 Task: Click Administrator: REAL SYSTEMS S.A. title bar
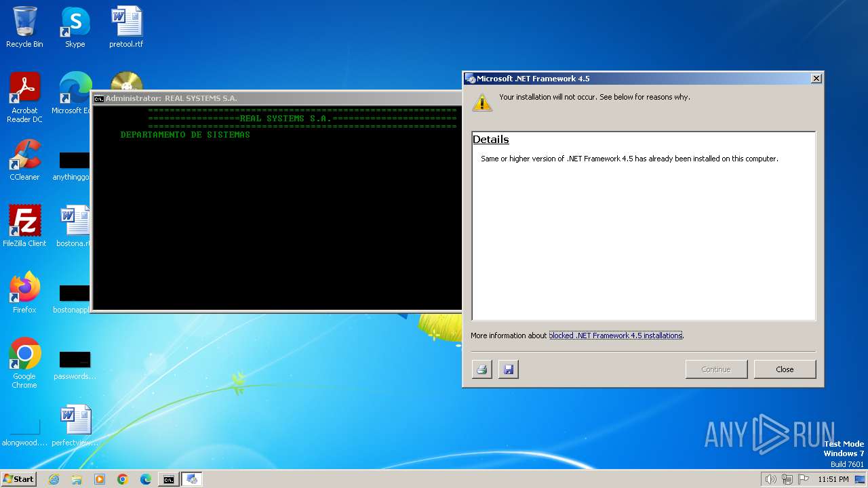click(277, 98)
